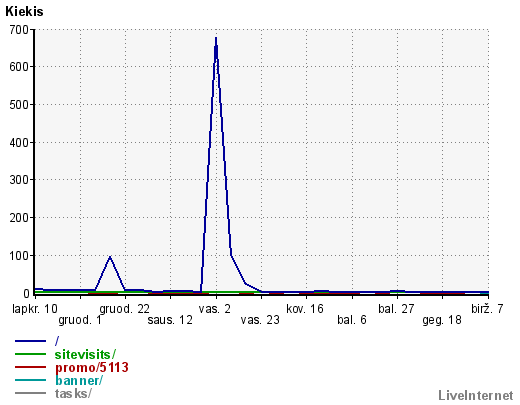The width and height of the screenshot is (520, 405).
Task: Click the green sitevisits/ legend line
Action: pyautogui.click(x=30, y=354)
